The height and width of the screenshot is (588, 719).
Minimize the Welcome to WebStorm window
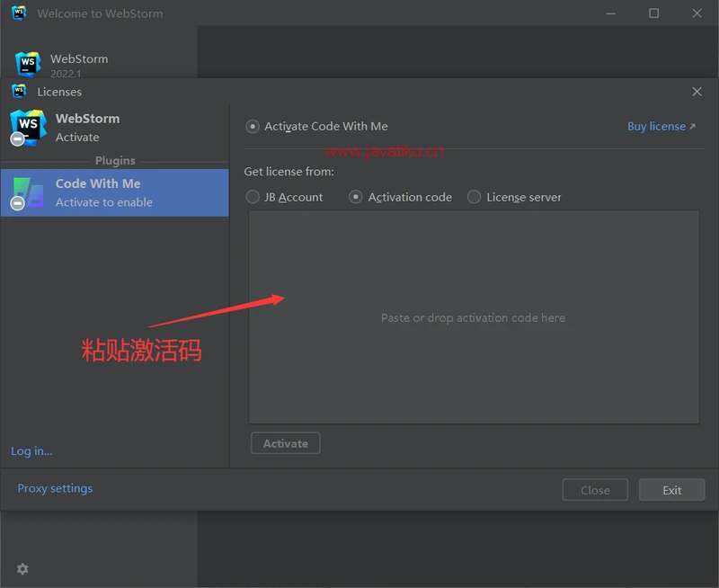tap(611, 13)
